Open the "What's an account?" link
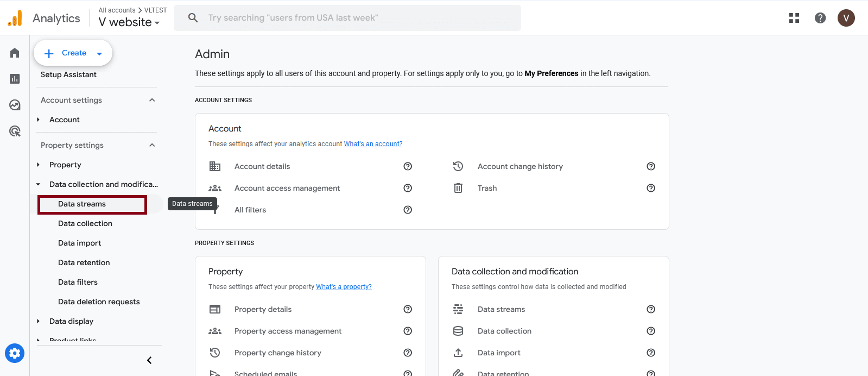Screen dimensions: 868x376 click(x=373, y=144)
